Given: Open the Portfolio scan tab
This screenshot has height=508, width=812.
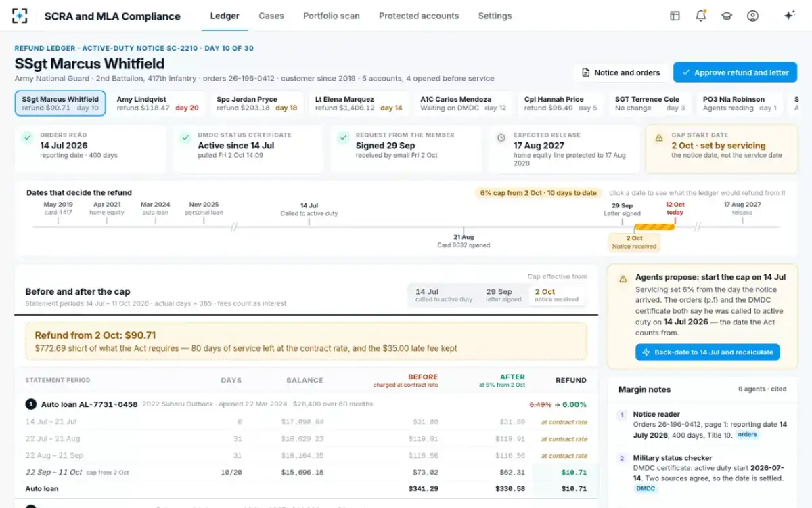Looking at the screenshot, I should pos(332,16).
